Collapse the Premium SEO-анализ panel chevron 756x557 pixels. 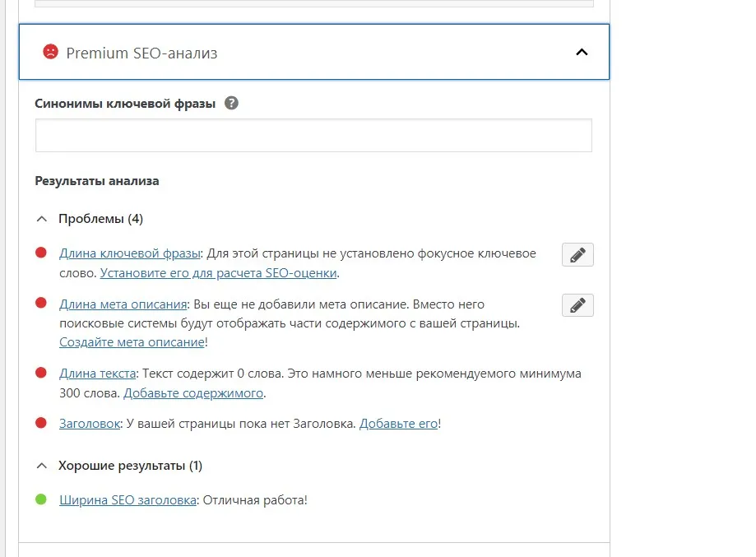click(582, 52)
